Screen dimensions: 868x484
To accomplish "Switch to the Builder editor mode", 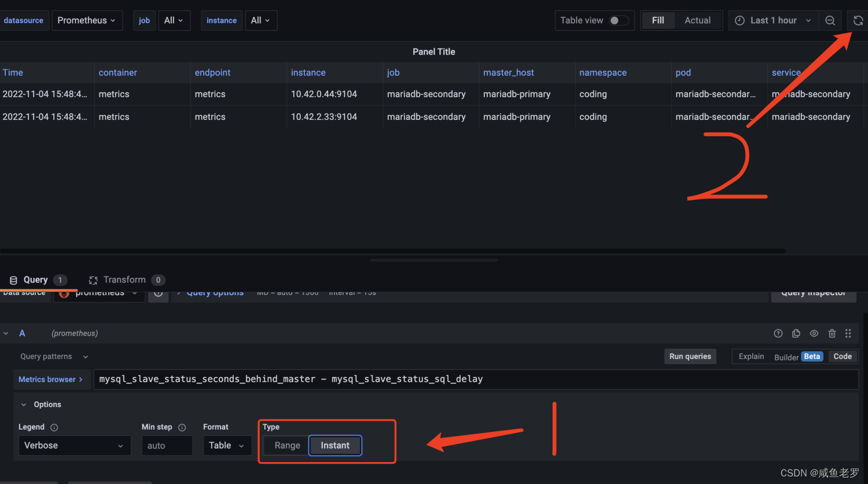I will [798, 357].
